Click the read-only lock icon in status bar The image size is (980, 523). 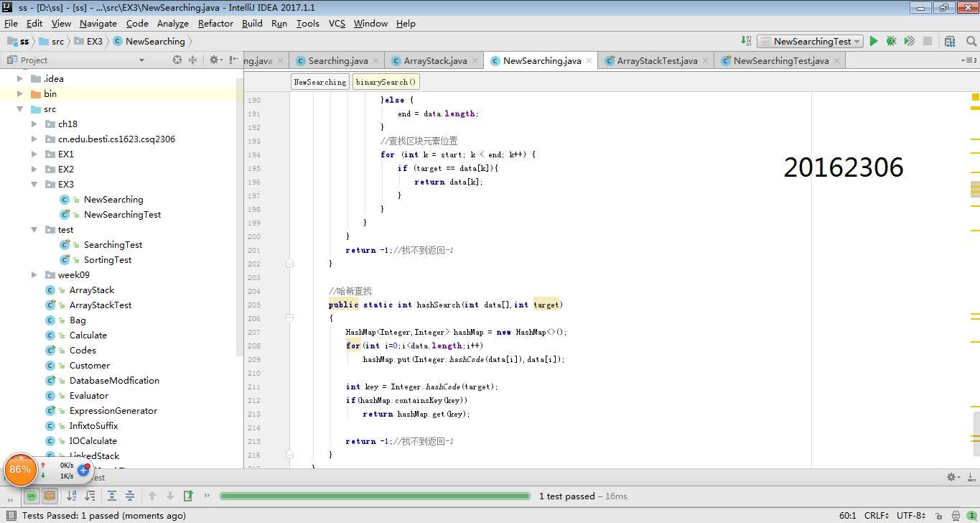pyautogui.click(x=938, y=515)
